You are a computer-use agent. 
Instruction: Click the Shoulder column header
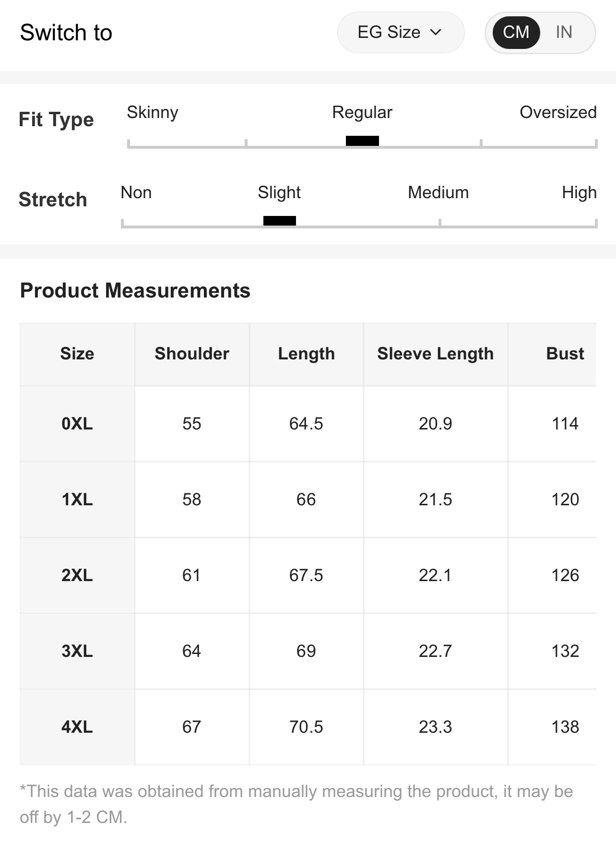tap(192, 354)
